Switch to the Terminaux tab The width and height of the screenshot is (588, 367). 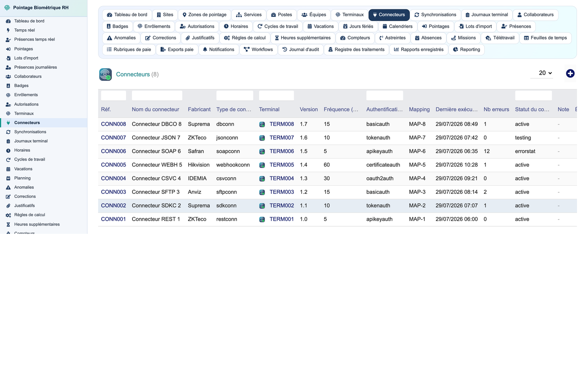click(x=350, y=15)
